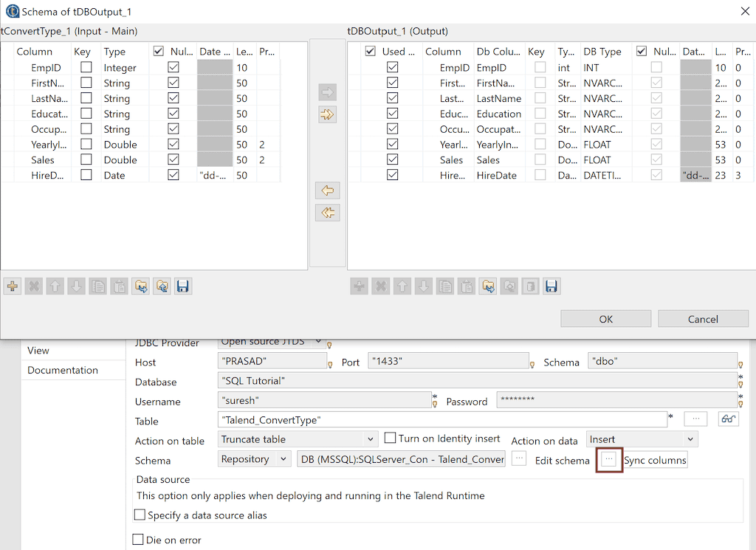Add a column in the input schema toolbar
The height and width of the screenshot is (550, 756).
13,286
